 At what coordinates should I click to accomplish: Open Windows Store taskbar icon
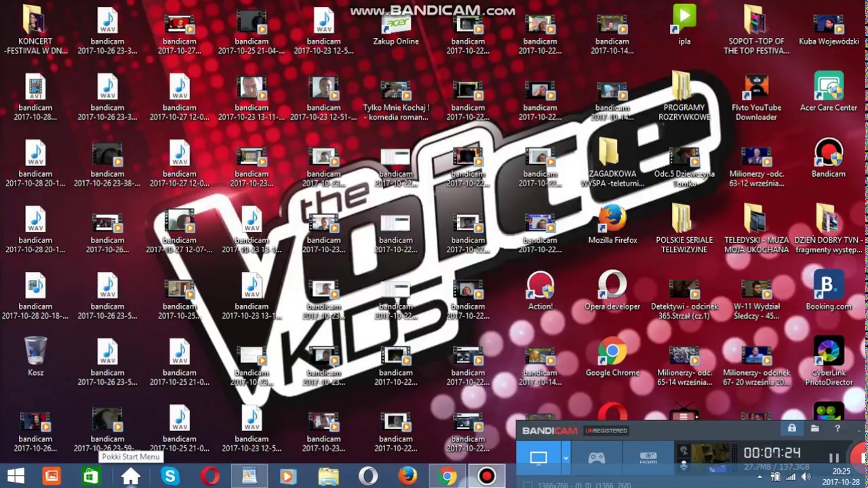point(92,476)
